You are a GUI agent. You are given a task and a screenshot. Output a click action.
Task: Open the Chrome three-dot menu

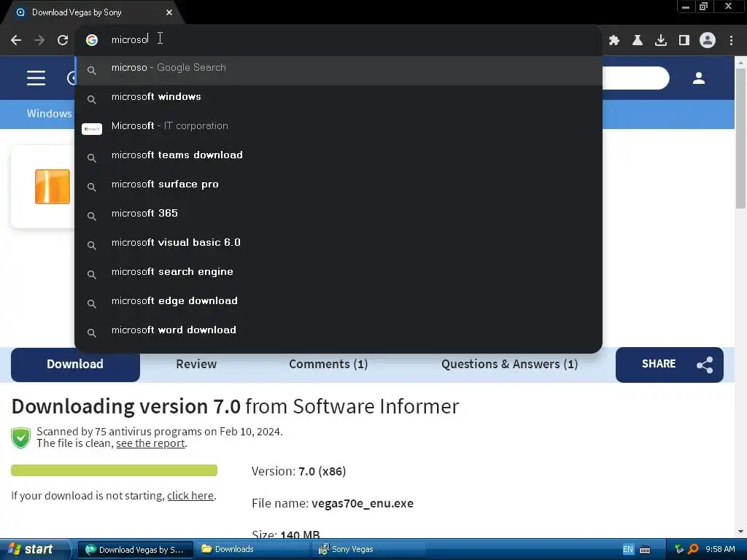731,40
